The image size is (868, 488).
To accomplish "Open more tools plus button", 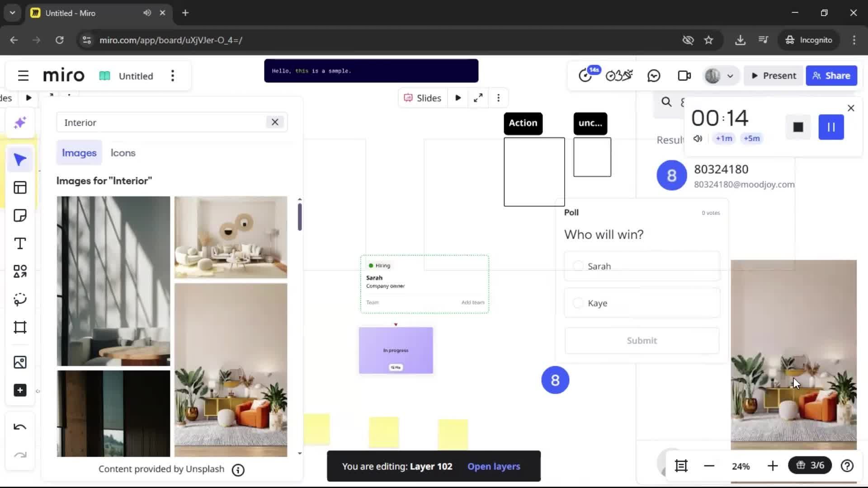I will [20, 390].
